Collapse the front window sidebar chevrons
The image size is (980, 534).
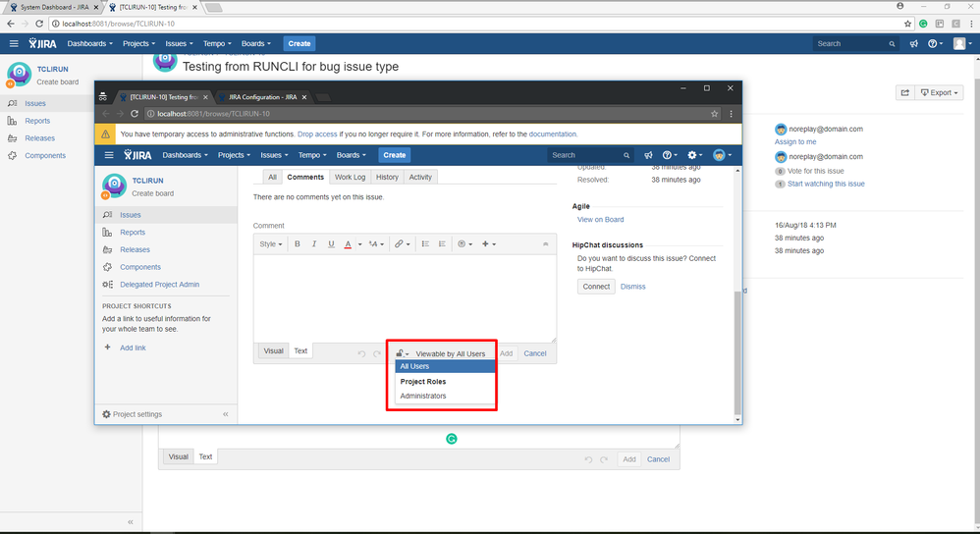coord(226,414)
